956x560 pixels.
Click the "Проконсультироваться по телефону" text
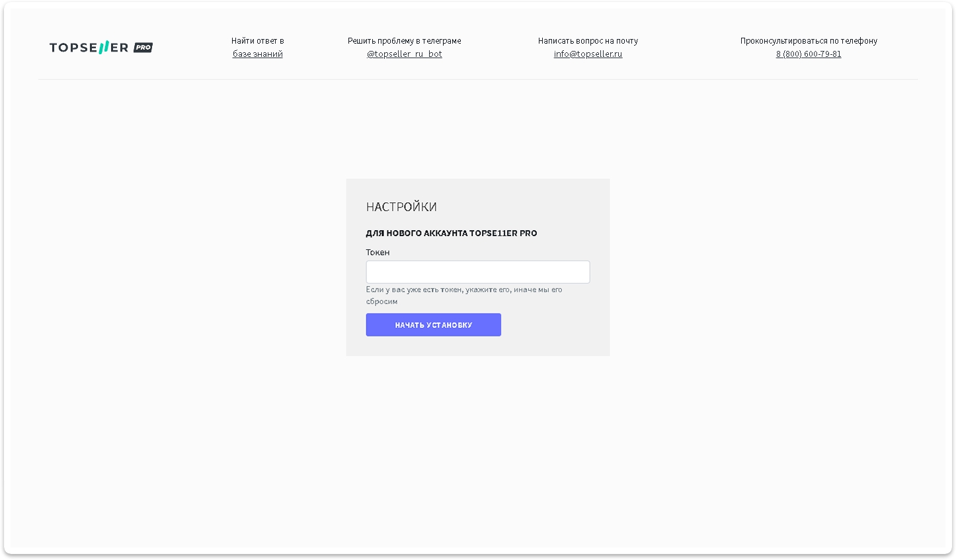coord(808,41)
